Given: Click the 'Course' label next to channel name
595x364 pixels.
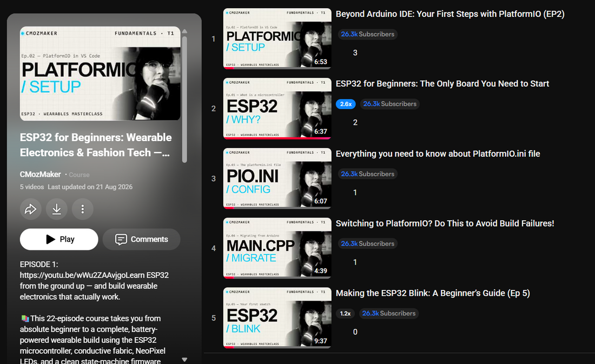Looking at the screenshot, I should pos(80,175).
